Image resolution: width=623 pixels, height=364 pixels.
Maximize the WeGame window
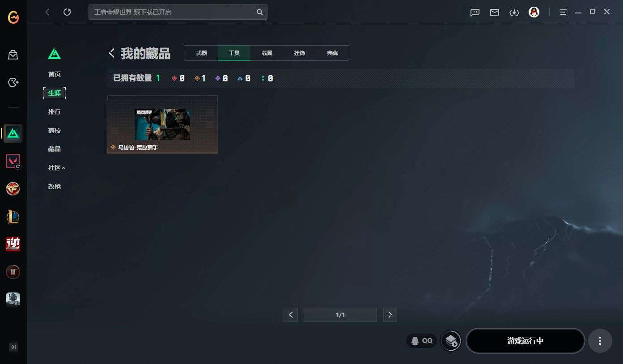click(593, 12)
